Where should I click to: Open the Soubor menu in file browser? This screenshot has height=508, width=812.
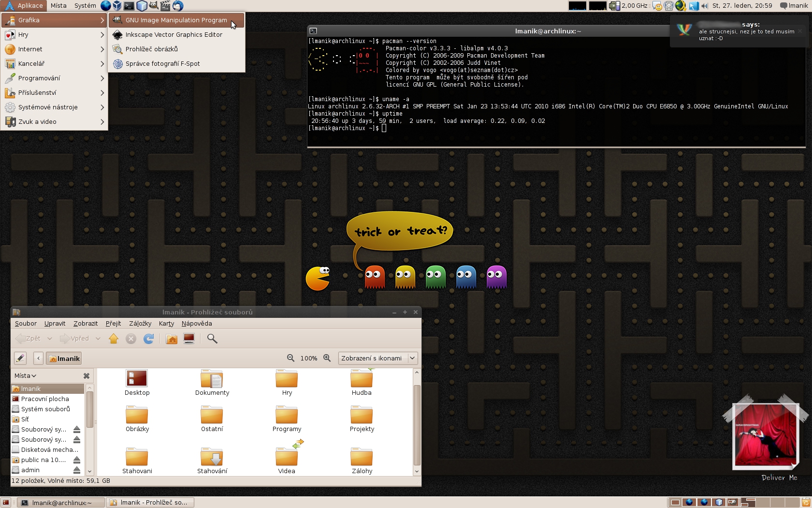(26, 324)
